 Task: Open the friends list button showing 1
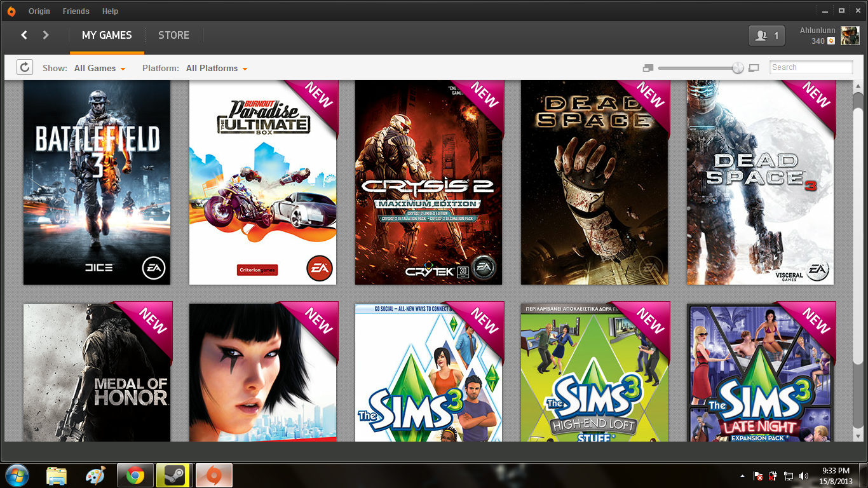tap(767, 36)
